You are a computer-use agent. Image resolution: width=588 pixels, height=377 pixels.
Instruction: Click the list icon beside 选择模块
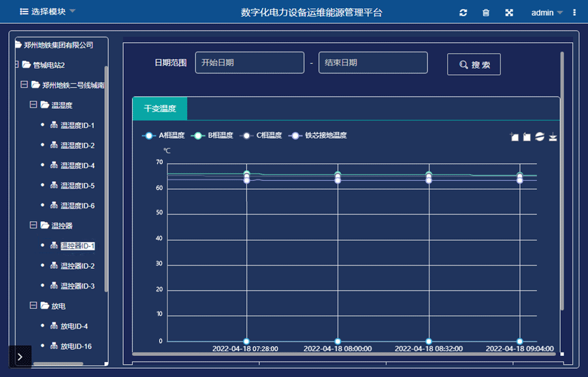pos(24,12)
